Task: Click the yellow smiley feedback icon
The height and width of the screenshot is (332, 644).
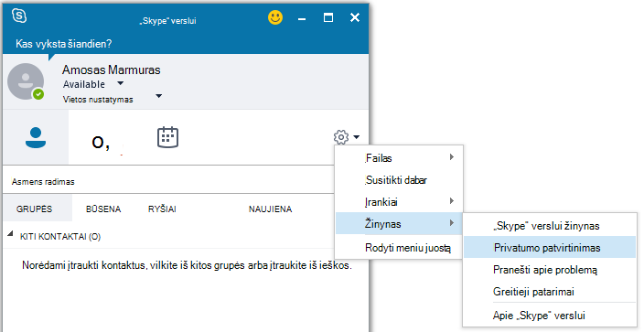Action: [x=275, y=17]
